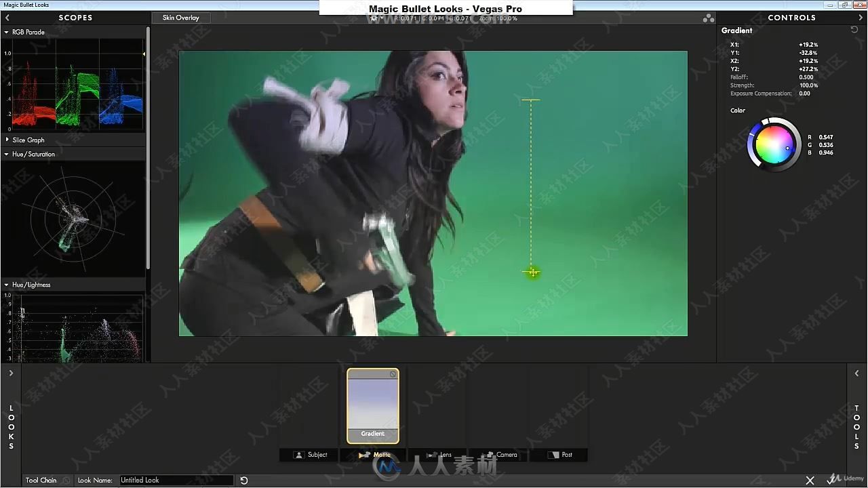Click the three-dot view options icon
This screenshot has height=488, width=868.
point(708,18)
